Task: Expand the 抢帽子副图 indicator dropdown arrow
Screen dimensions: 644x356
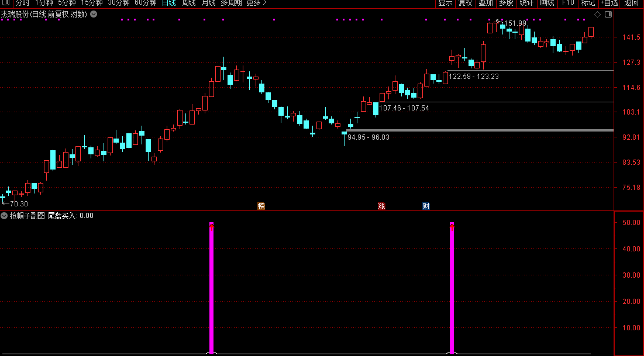Action: [x=4, y=216]
